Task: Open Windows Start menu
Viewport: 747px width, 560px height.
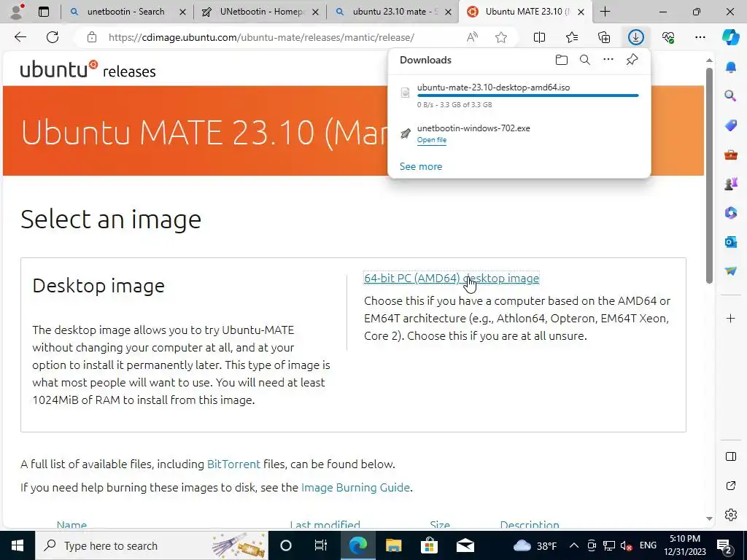Action: click(x=18, y=545)
